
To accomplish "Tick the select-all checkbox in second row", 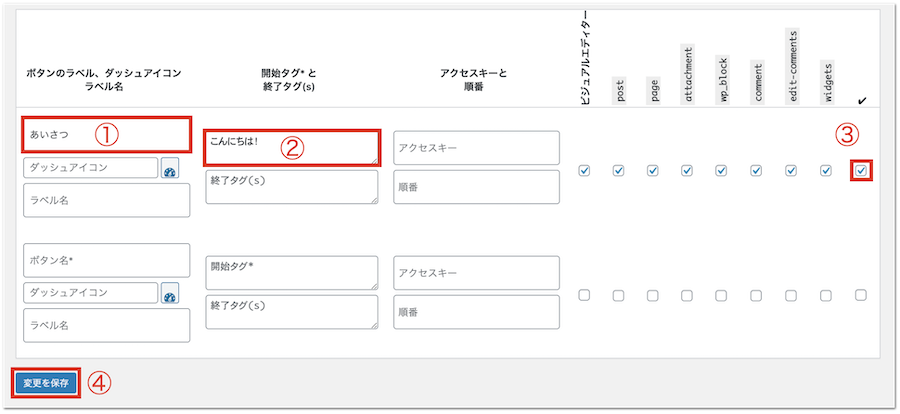I will pyautogui.click(x=861, y=295).
